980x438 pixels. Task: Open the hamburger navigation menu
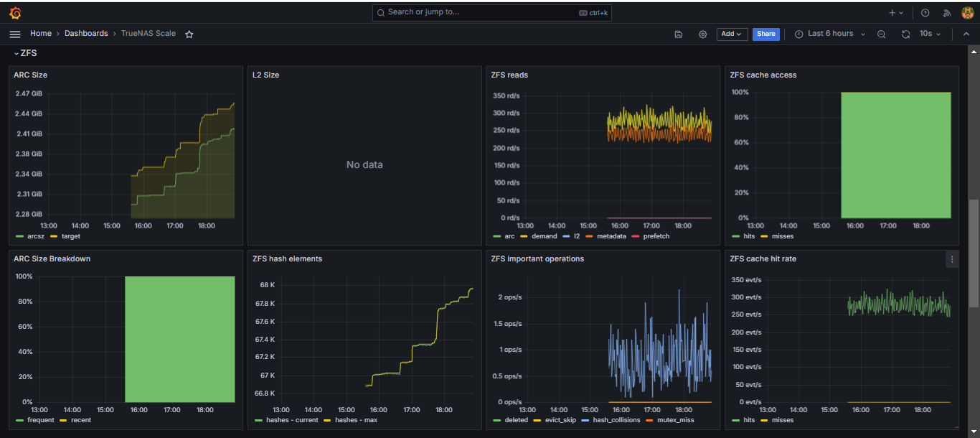15,34
